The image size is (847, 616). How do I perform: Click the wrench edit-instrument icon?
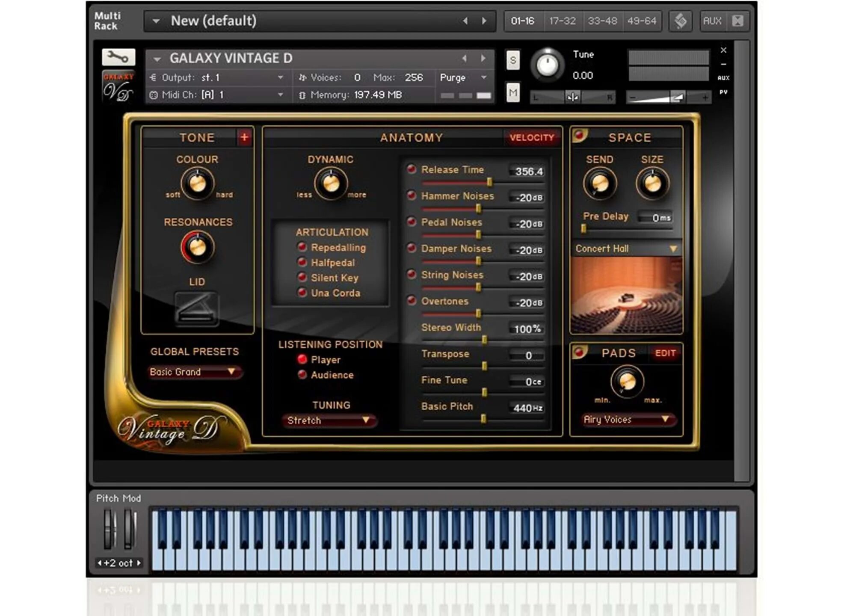[x=118, y=57]
